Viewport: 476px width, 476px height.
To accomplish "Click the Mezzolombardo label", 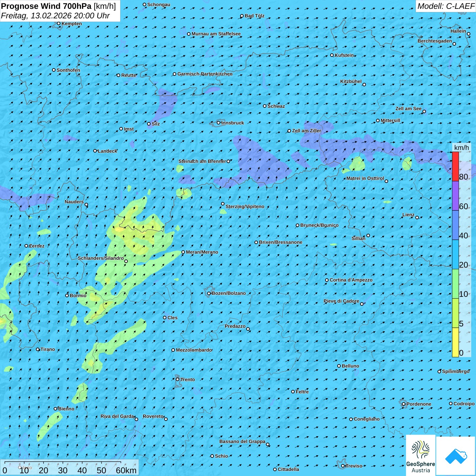I will coord(194,350).
